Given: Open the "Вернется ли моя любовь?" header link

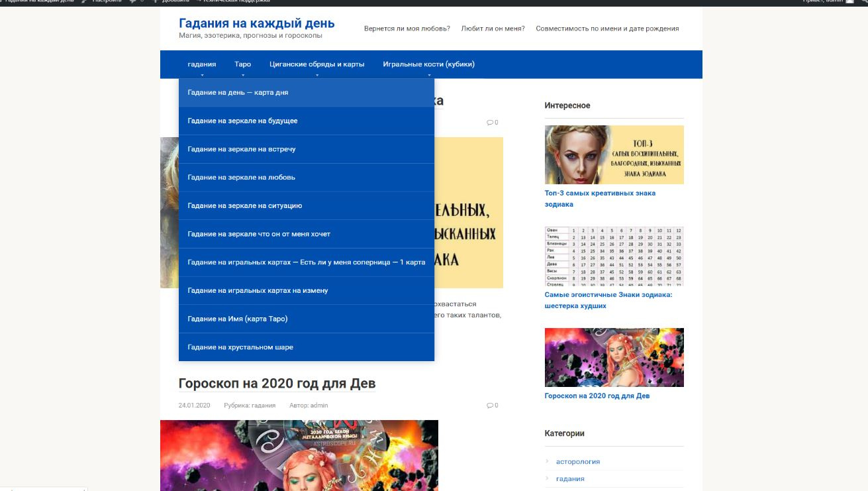Looking at the screenshot, I should click(407, 28).
